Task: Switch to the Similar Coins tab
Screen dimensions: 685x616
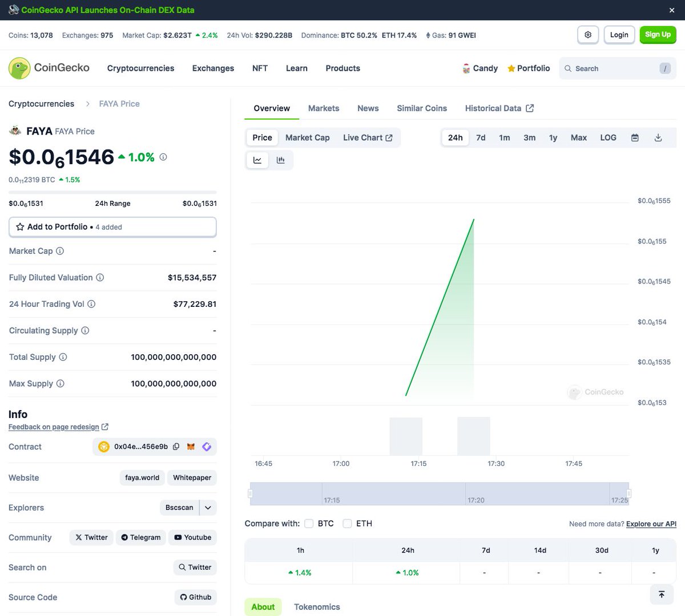Action: tap(422, 108)
